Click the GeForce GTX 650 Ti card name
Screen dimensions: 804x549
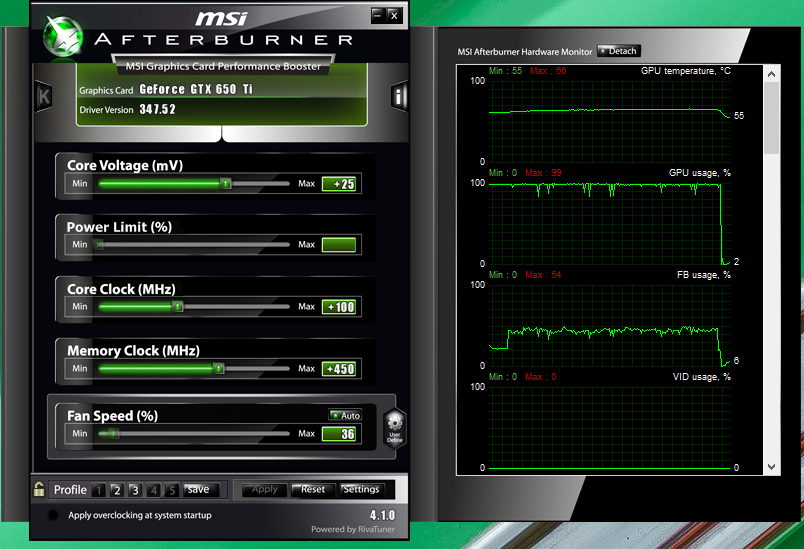pos(196,89)
